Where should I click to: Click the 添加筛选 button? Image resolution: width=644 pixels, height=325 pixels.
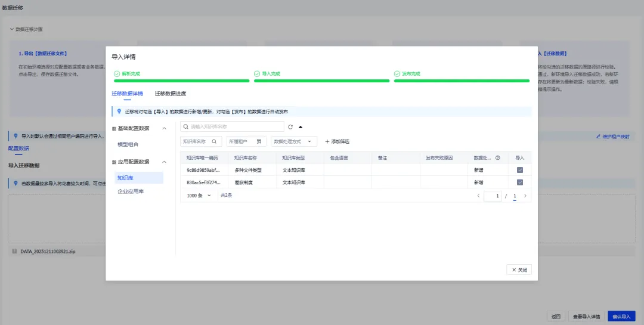[337, 141]
